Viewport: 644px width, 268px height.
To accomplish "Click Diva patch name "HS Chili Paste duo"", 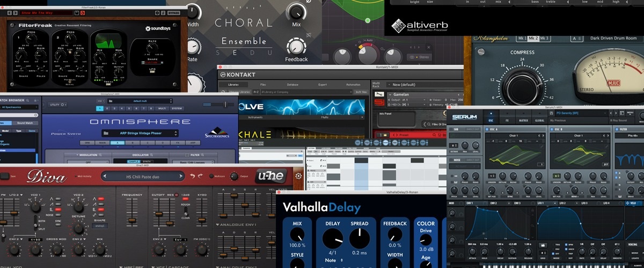I will coord(143,177).
